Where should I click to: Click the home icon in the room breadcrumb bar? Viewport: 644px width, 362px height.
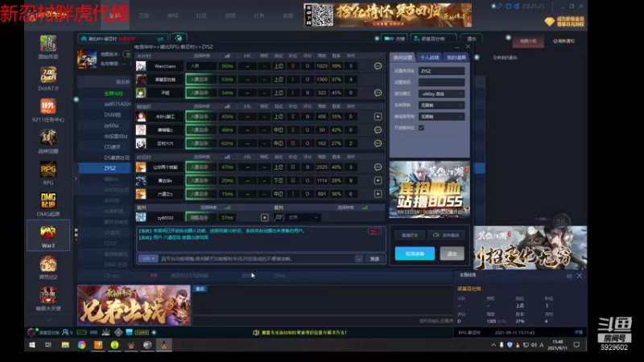85,39
